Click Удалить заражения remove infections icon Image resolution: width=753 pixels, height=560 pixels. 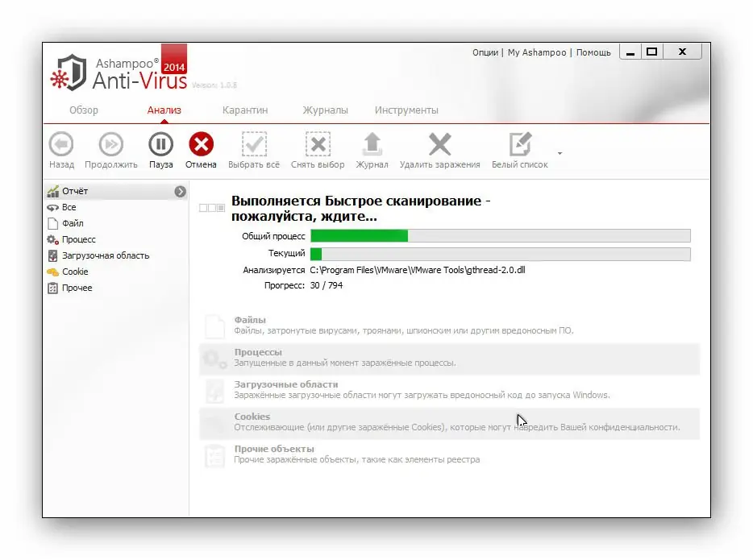[x=440, y=144]
